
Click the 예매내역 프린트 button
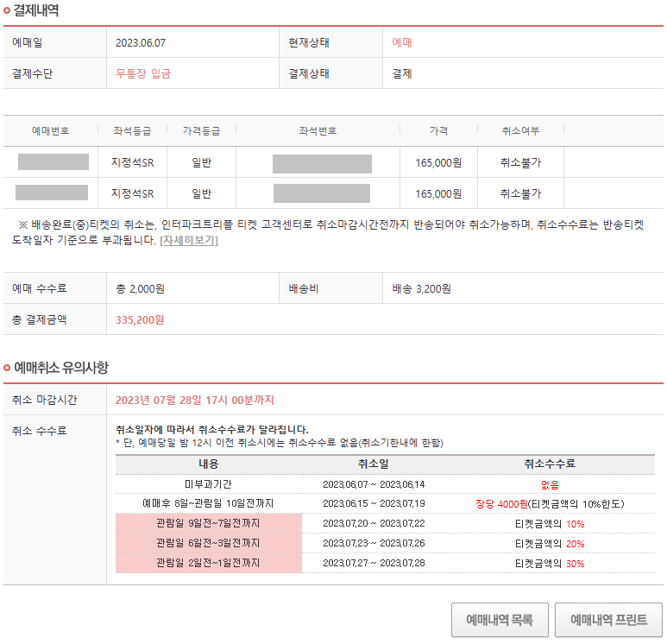click(x=608, y=620)
